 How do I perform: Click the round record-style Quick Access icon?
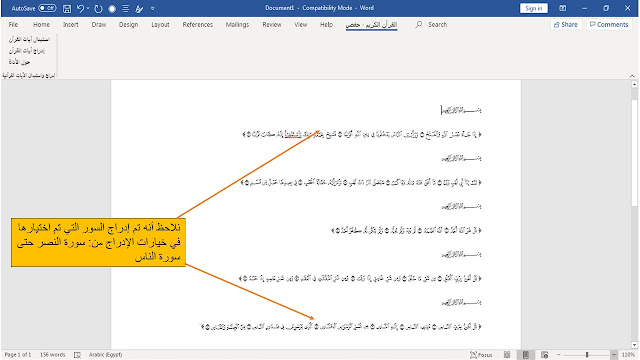pyautogui.click(x=112, y=9)
